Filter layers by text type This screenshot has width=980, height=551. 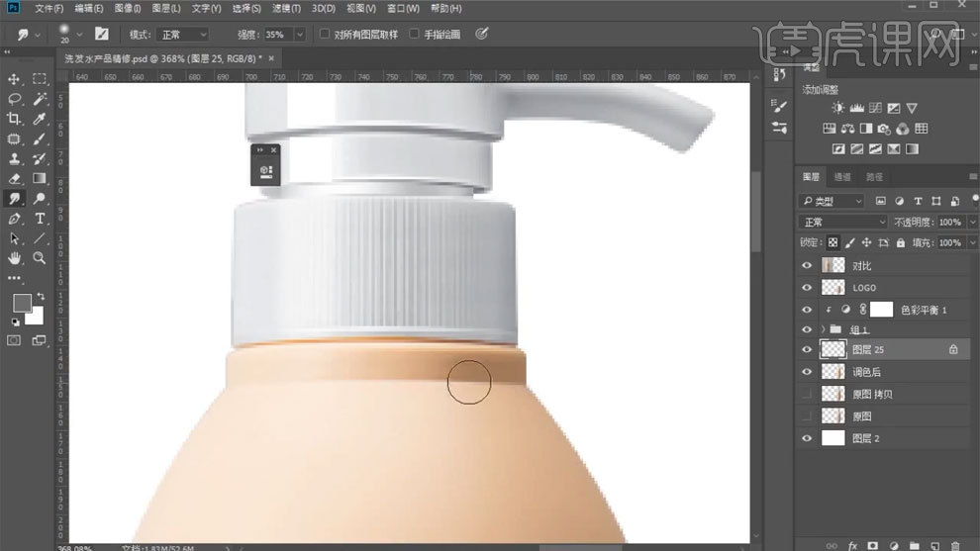pos(918,201)
